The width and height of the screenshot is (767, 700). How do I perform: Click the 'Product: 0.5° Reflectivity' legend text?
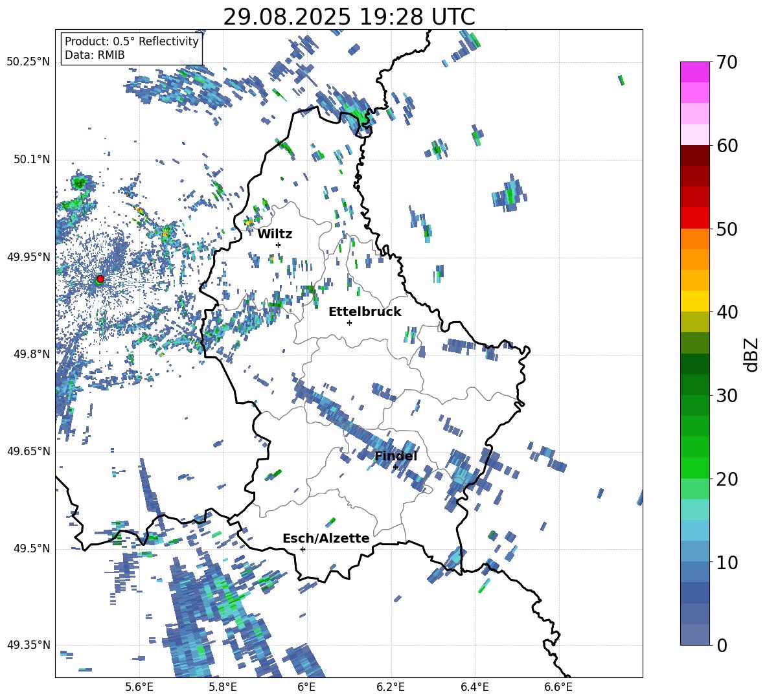pyautogui.click(x=132, y=41)
